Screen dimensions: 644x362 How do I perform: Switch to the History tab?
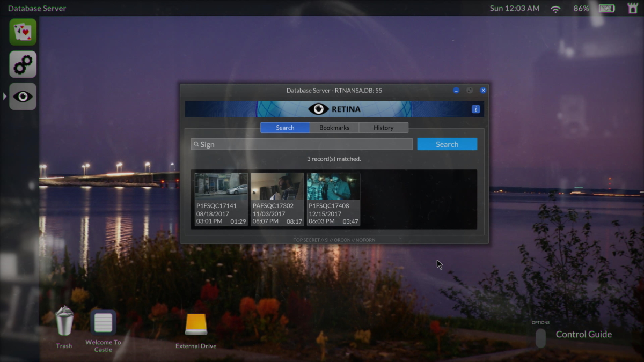coord(383,128)
